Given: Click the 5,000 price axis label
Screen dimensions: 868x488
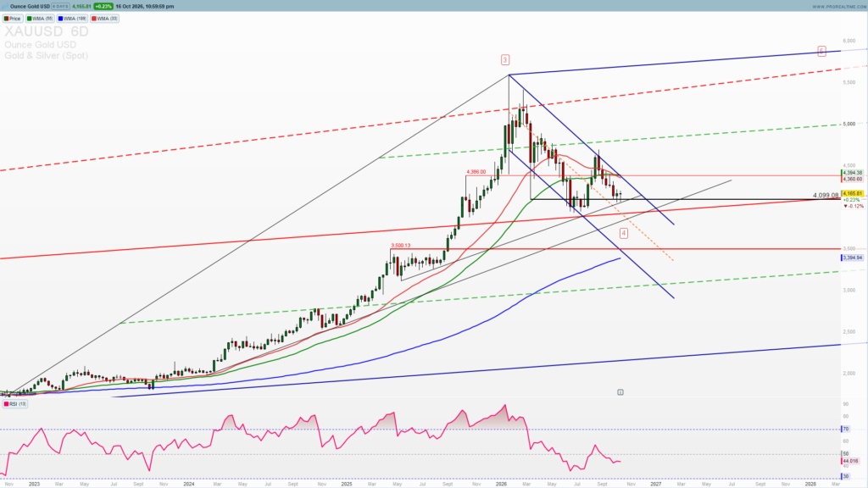Looking at the screenshot, I should coord(849,124).
